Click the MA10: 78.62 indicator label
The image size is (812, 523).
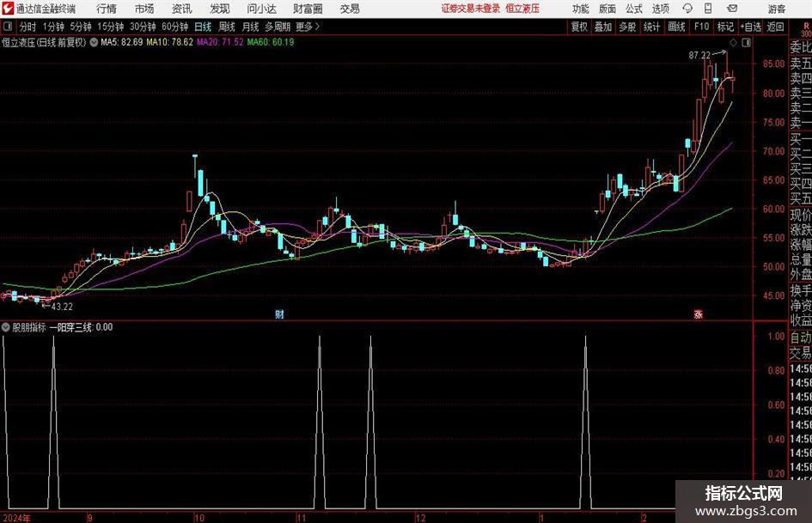click(x=170, y=42)
